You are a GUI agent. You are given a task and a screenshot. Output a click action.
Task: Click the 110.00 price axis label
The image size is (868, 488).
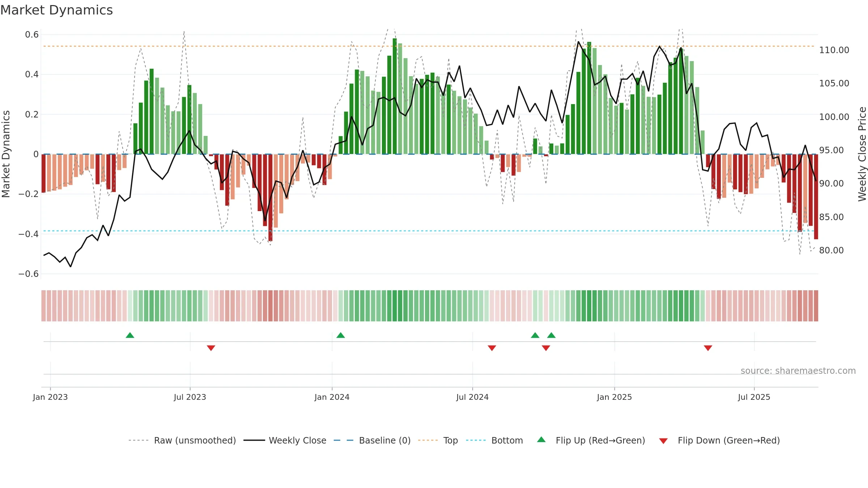click(834, 50)
